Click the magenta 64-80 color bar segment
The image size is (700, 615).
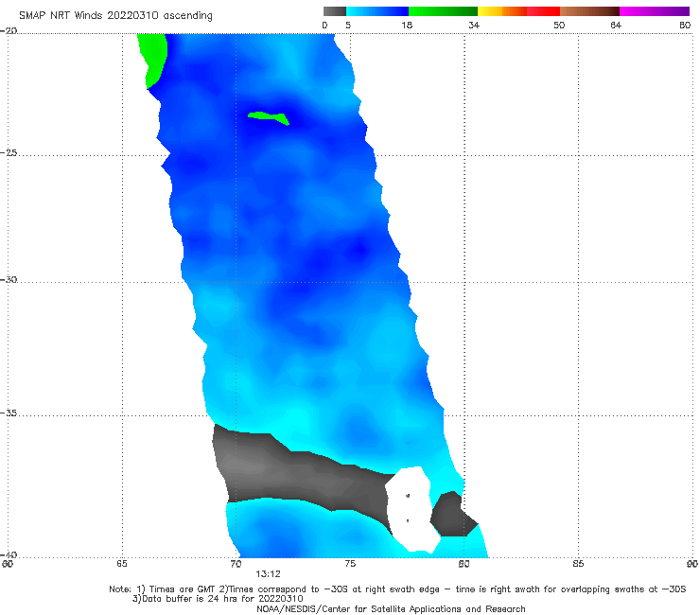(655, 11)
